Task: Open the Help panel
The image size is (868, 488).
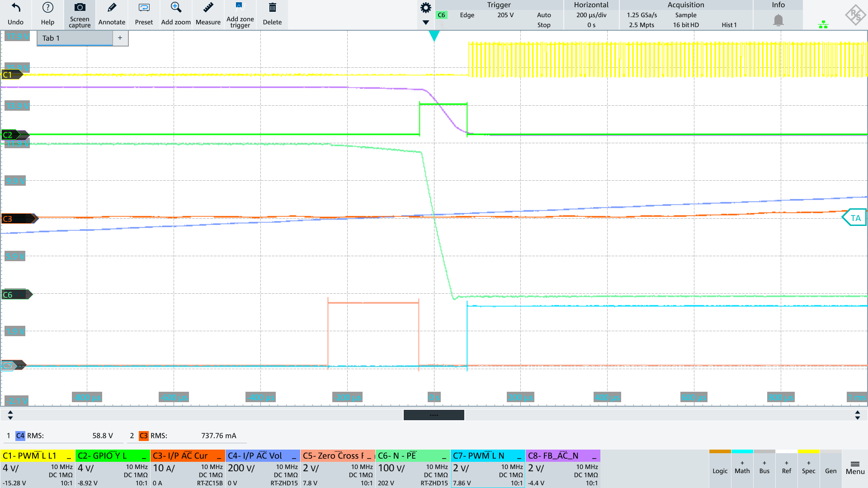Action: (x=47, y=14)
